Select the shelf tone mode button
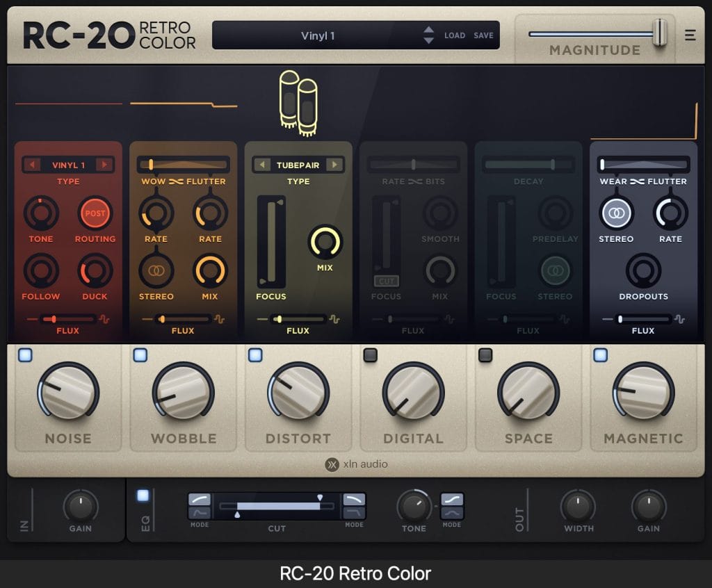The width and height of the screenshot is (712, 588). 452,500
